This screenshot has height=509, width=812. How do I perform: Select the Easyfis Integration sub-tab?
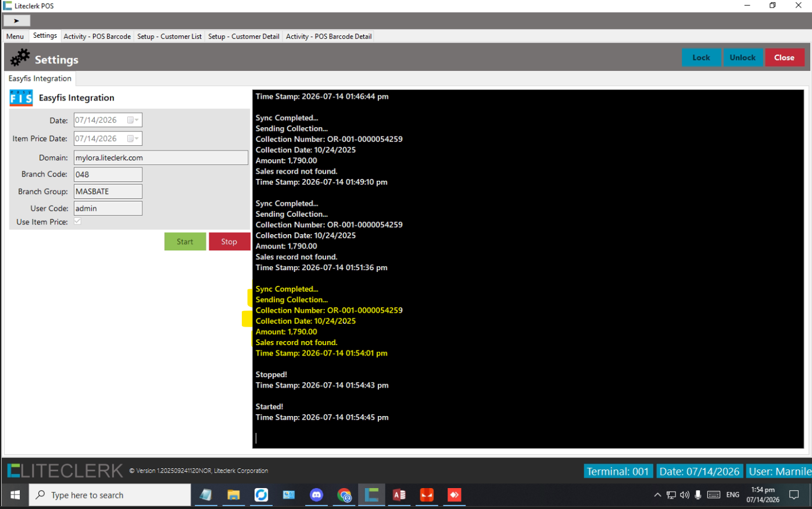tap(40, 78)
